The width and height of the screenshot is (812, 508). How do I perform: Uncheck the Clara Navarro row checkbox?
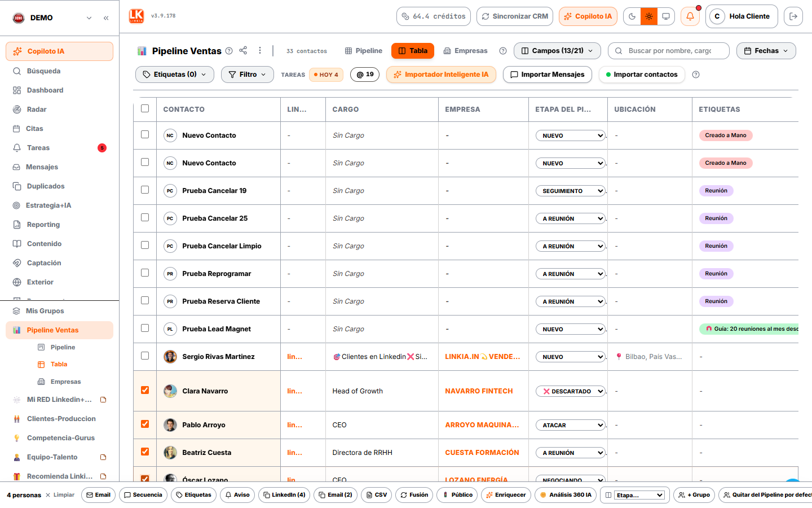click(x=145, y=390)
